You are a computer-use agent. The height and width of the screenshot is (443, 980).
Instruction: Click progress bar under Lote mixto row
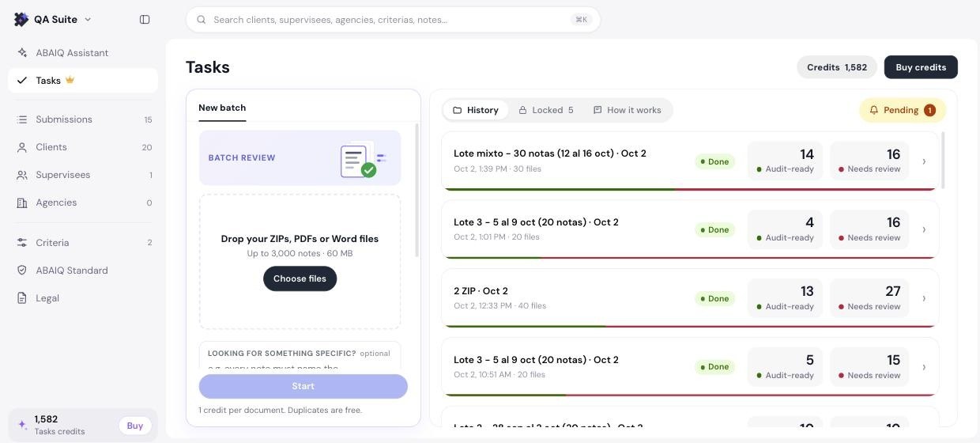(690, 189)
